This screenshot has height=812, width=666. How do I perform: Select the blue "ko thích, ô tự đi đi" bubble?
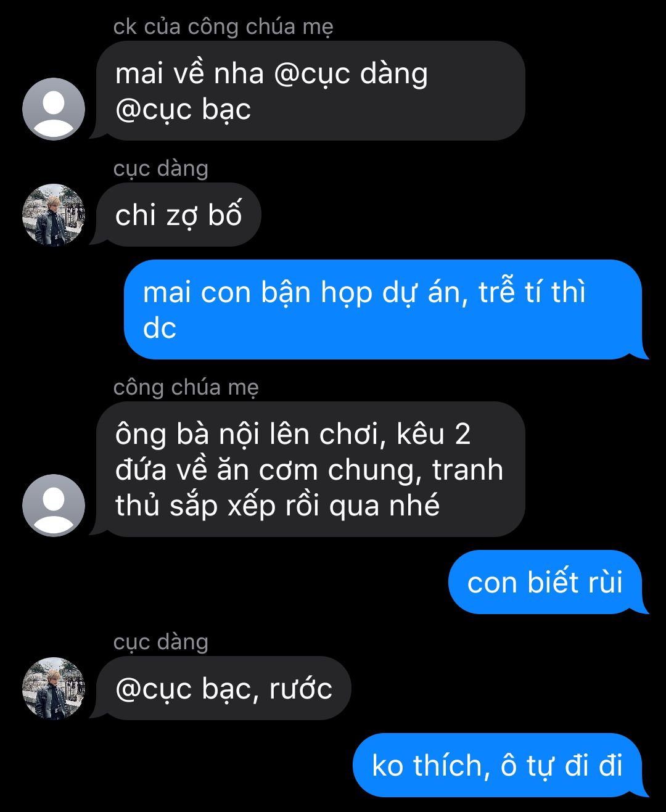[x=500, y=765]
